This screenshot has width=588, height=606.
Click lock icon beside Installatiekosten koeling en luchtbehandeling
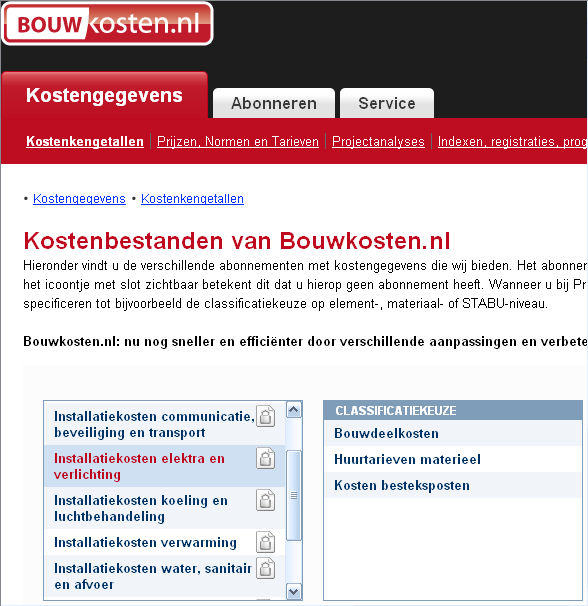pyautogui.click(x=266, y=500)
